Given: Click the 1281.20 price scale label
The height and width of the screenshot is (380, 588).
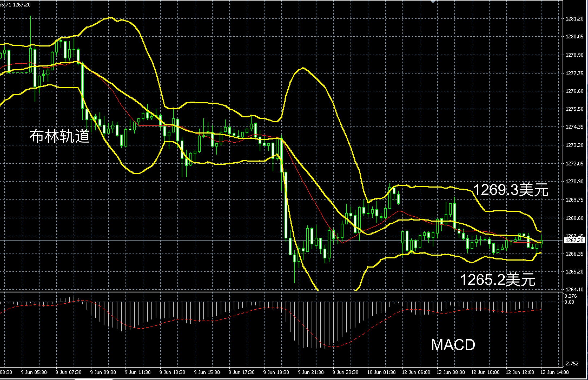Looking at the screenshot, I should [574, 19].
